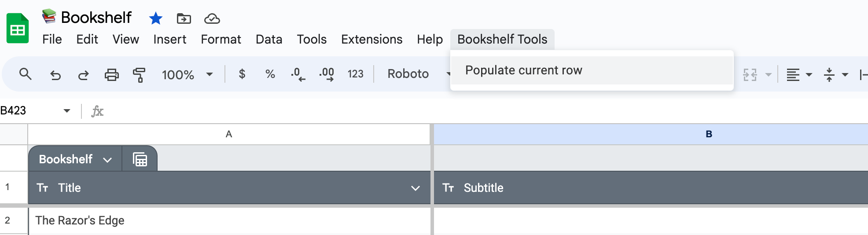Print the spreadsheet
Screen dimensions: 868x235
click(111, 75)
